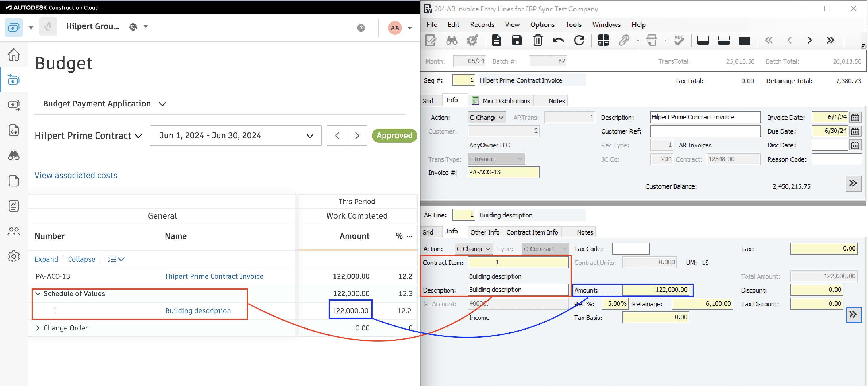Click the Ret % field showing 5.00%
This screenshot has width=868, height=386.
(x=615, y=303)
